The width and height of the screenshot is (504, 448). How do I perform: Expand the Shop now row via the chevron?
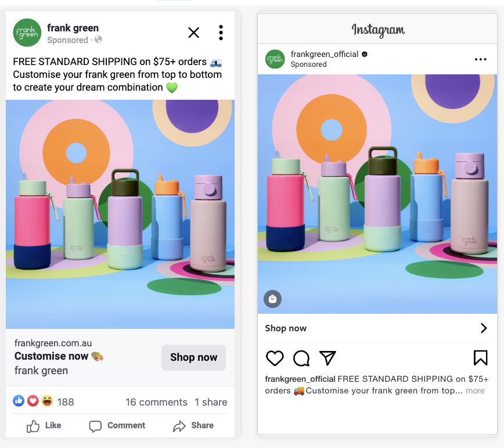coord(483,328)
